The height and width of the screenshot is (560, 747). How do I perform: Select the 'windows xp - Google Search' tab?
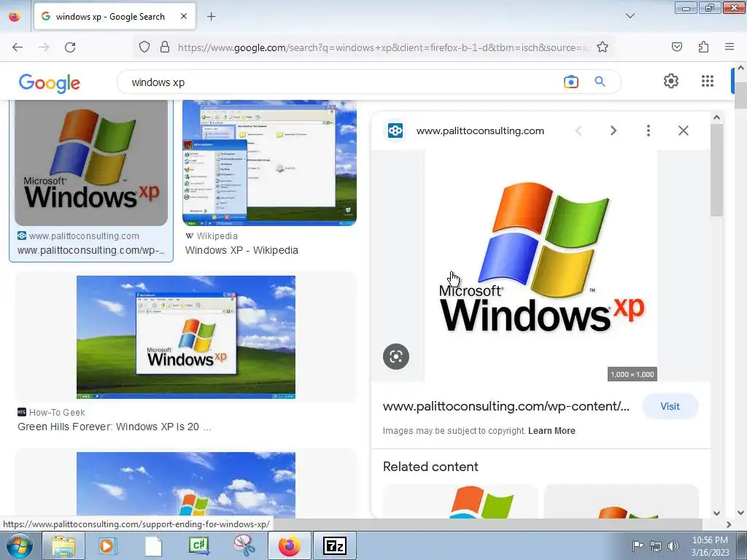point(115,17)
